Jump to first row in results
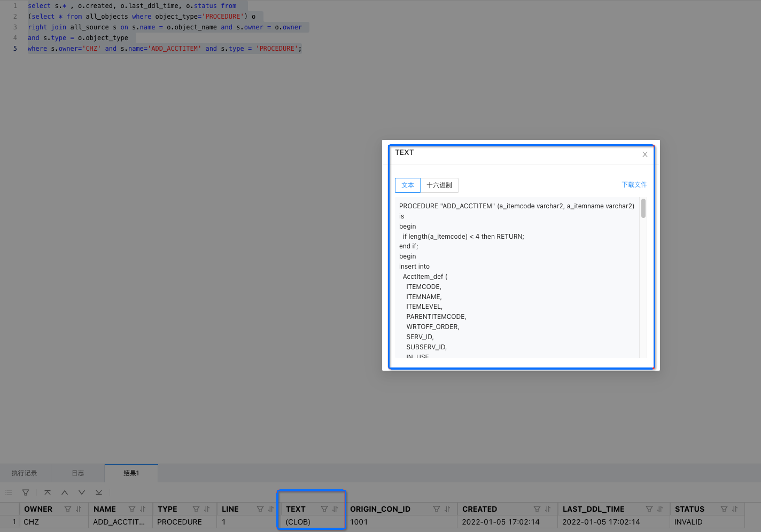Image resolution: width=761 pixels, height=532 pixels. click(48, 492)
